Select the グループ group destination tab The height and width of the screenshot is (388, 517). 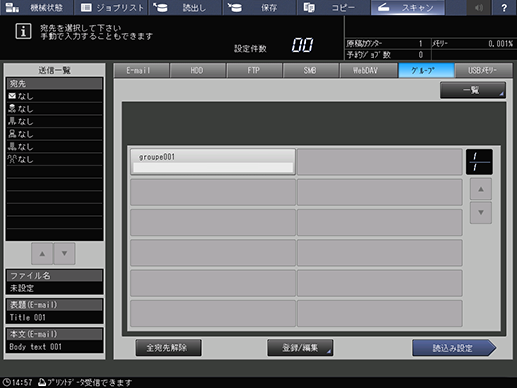(x=426, y=70)
